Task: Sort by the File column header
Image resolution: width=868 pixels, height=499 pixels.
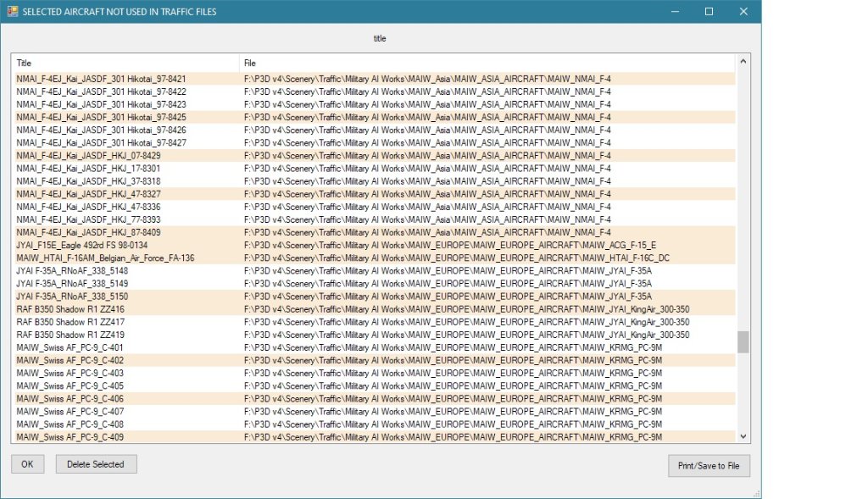Action: tap(487, 64)
